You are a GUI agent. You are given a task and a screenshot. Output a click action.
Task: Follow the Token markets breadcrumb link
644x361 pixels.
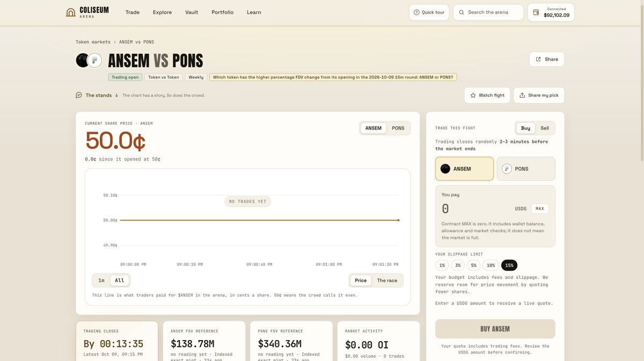click(x=93, y=42)
